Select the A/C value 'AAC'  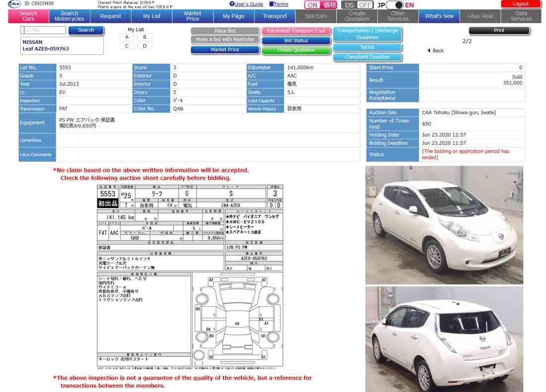tap(292, 76)
